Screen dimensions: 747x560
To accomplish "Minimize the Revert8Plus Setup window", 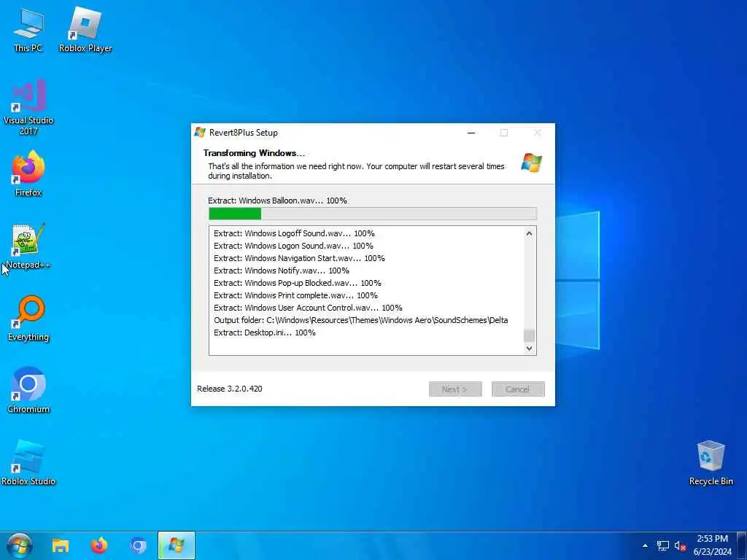I will click(471, 133).
